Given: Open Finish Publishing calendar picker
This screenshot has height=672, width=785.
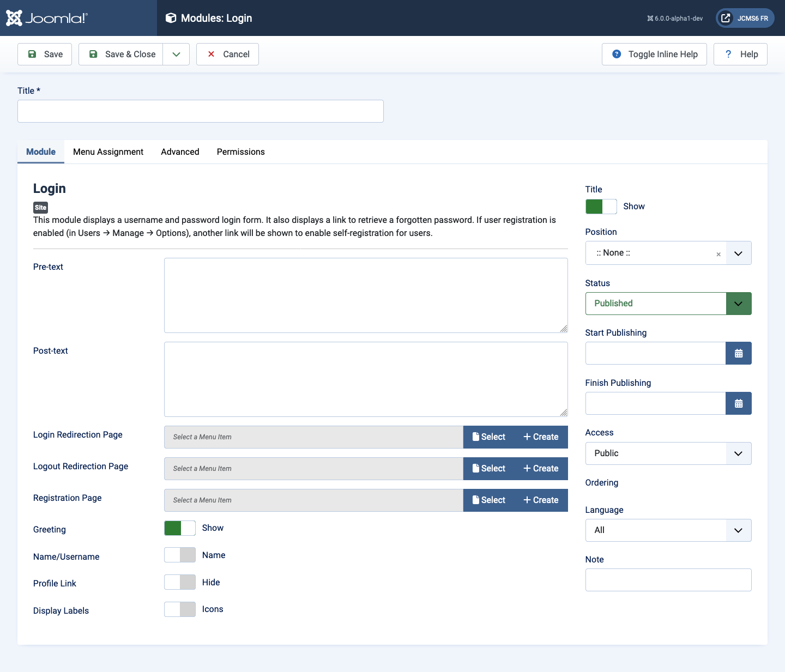Looking at the screenshot, I should (x=739, y=403).
